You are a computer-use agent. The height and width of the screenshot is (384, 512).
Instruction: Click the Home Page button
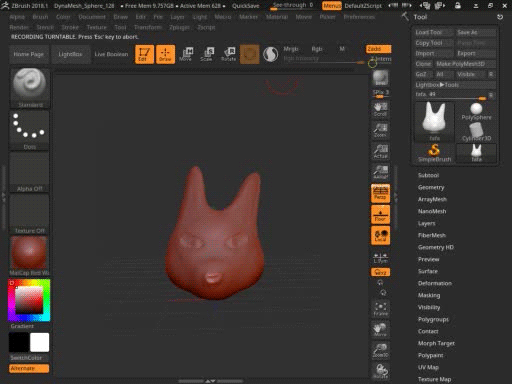[x=29, y=54]
